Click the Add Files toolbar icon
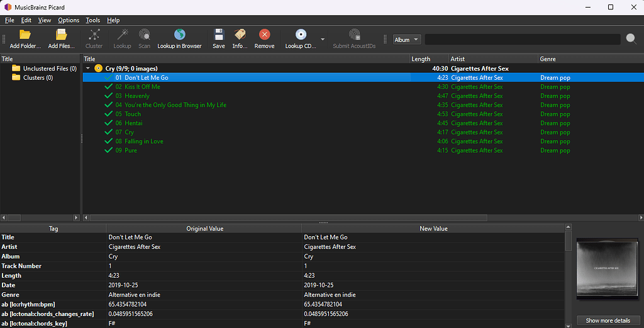The height and width of the screenshot is (328, 644). 62,35
